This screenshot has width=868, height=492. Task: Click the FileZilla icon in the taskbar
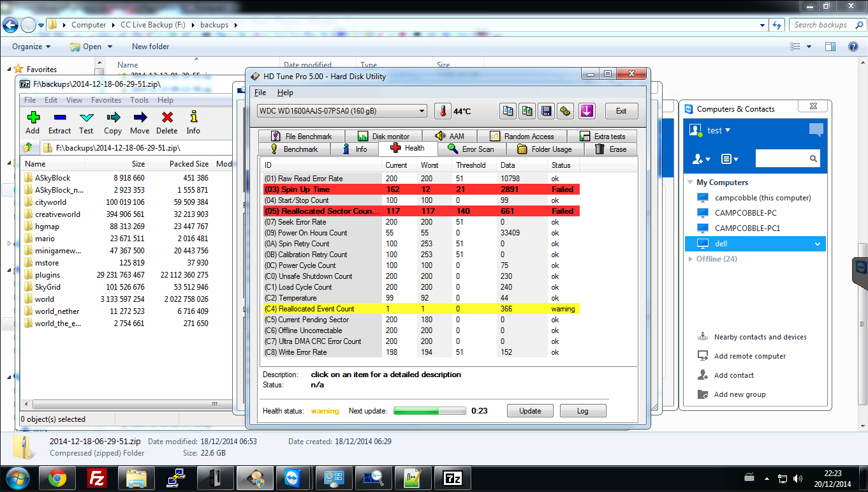98,477
